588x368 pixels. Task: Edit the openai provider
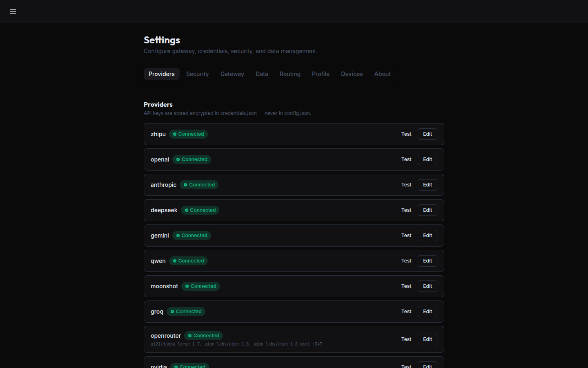pyautogui.click(x=428, y=159)
